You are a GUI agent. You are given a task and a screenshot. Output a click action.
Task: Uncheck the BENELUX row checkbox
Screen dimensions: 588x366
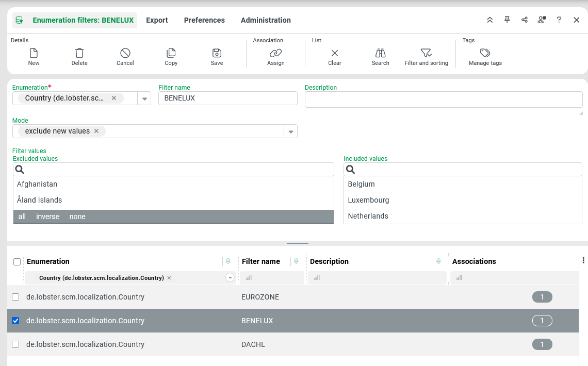tap(15, 321)
